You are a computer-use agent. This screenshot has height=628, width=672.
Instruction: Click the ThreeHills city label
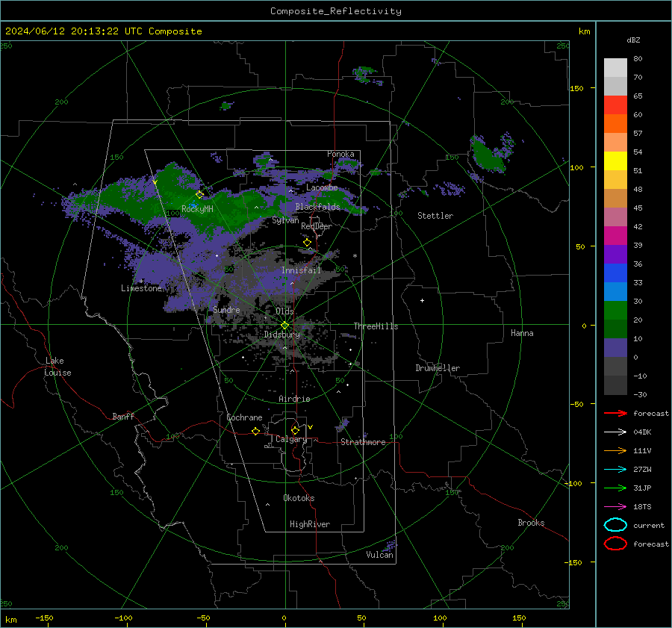376,326
